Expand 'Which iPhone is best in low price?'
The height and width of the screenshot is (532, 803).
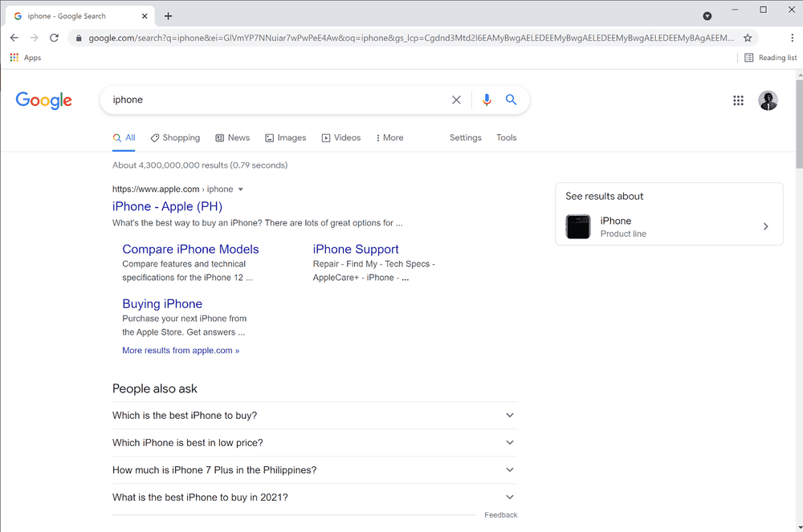(x=315, y=442)
